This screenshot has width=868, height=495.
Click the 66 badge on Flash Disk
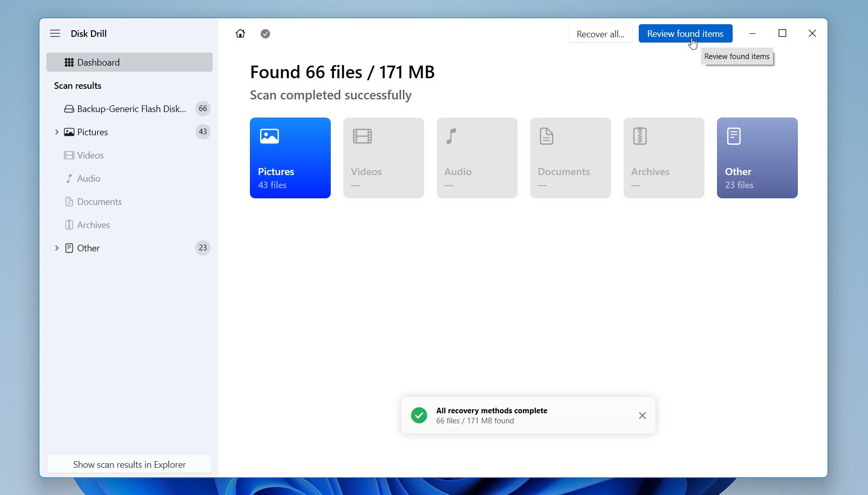tap(203, 108)
